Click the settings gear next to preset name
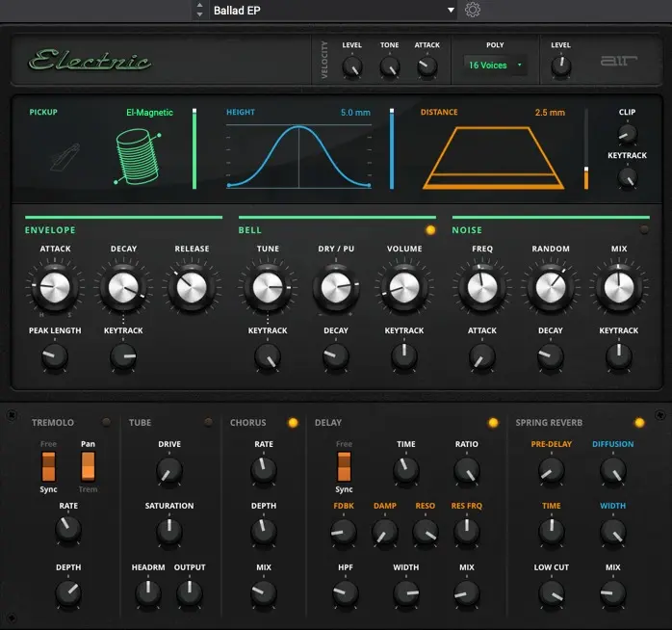Viewport: 672px width, 630px height. (473, 11)
